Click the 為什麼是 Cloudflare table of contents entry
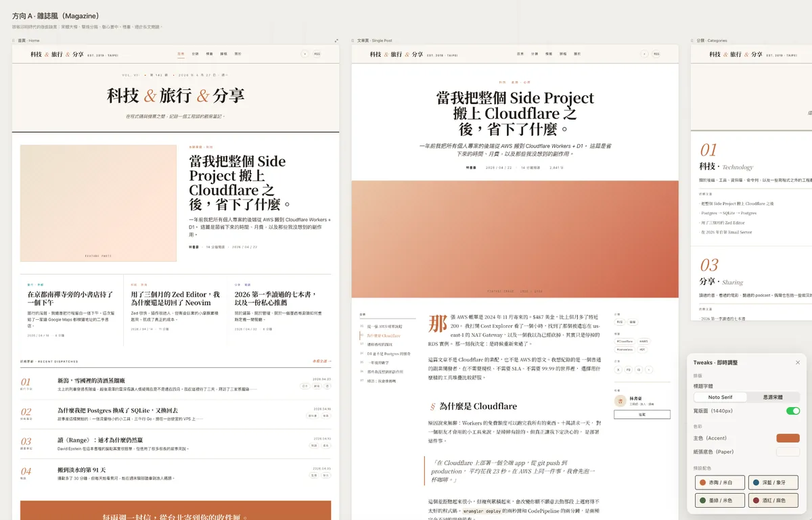 pos(382,335)
